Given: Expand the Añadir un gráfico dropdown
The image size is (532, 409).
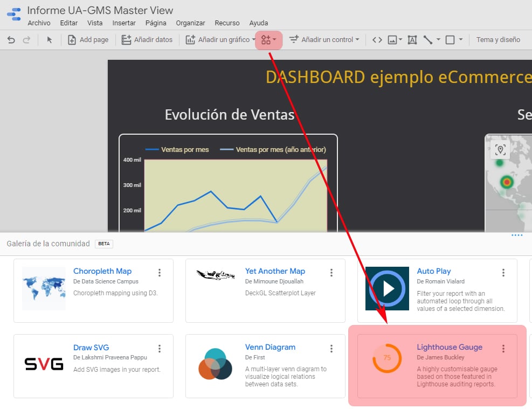Looking at the screenshot, I should 253,40.
